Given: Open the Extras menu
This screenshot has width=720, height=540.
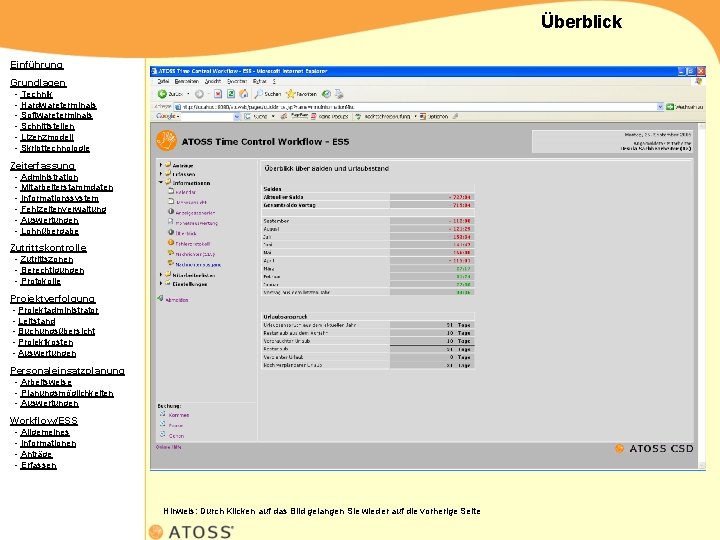Looking at the screenshot, I should click(259, 81).
